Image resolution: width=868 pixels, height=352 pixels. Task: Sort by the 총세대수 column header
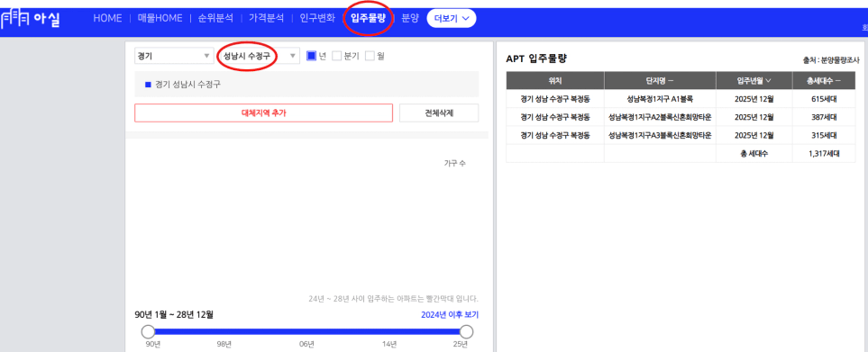824,80
